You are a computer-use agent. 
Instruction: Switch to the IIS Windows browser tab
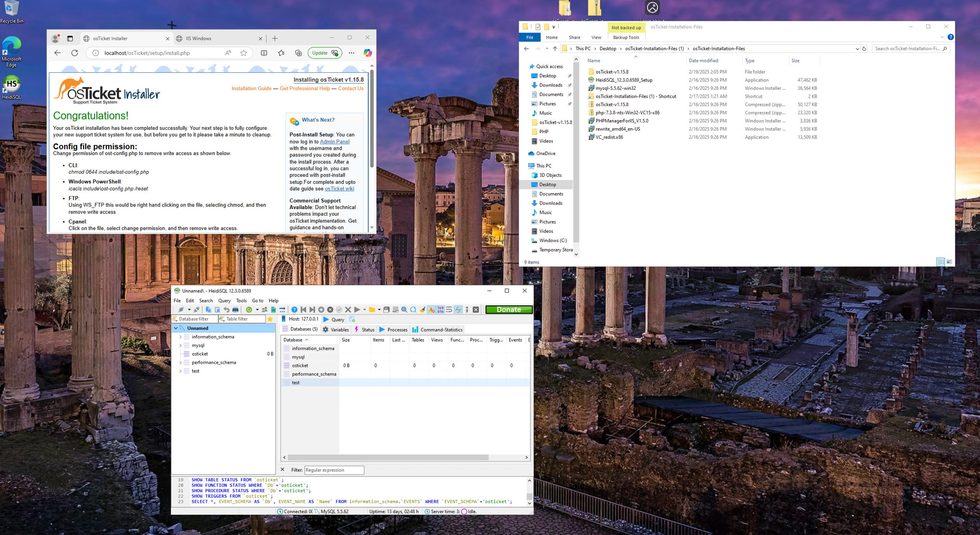219,38
